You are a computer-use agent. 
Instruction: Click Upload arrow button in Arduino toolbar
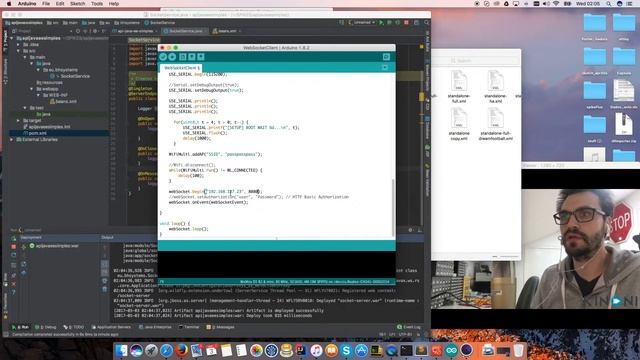[172, 57]
